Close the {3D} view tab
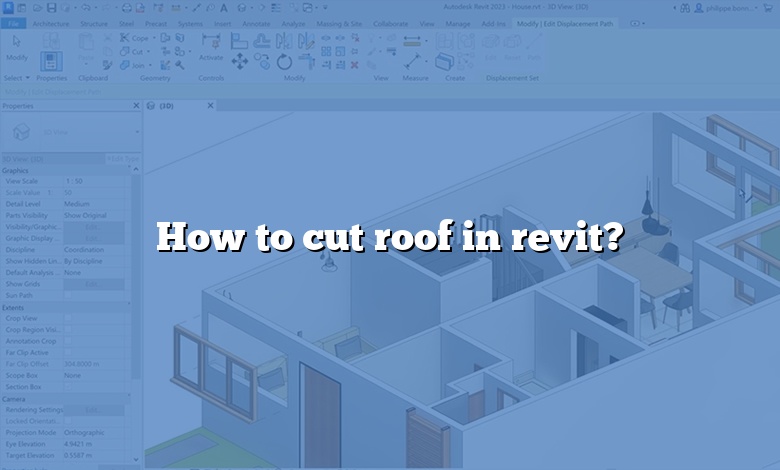The image size is (780, 470). 210,106
